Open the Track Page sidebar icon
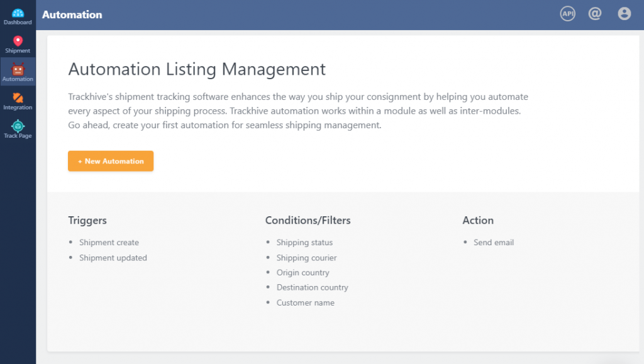The image size is (644, 364). (x=18, y=126)
